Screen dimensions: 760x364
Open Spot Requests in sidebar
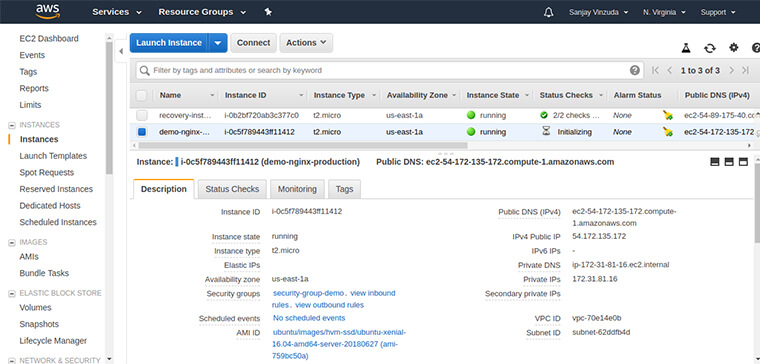click(x=47, y=173)
